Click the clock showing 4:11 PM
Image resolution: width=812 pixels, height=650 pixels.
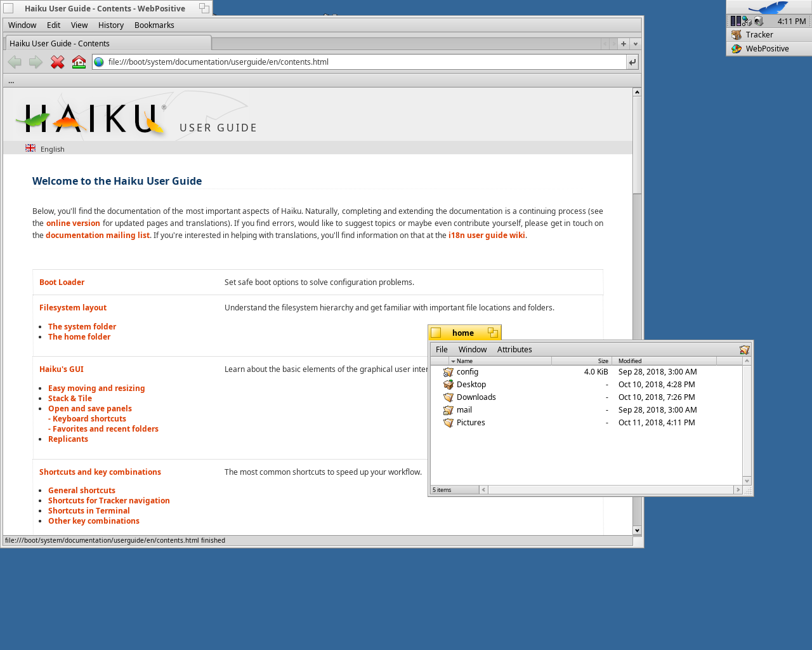[791, 22]
